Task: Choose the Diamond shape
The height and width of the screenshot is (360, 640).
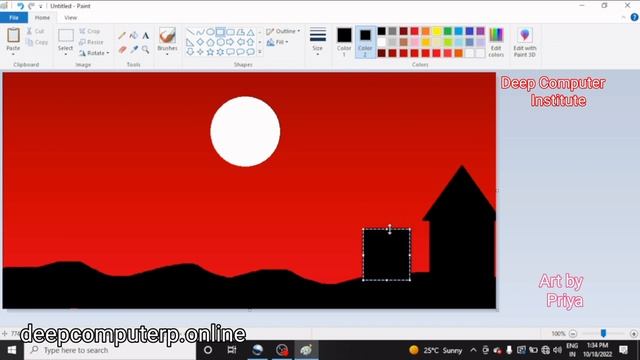Action: pos(200,42)
